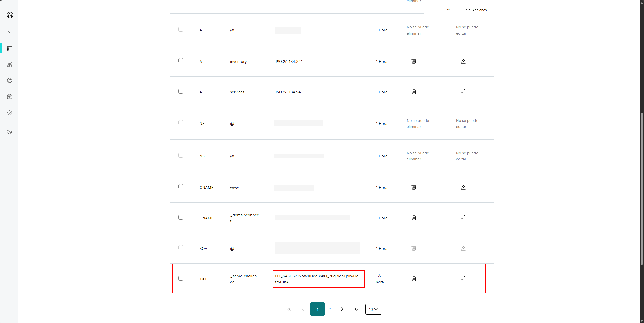Viewport: 644px width, 323px height.
Task: Select page 1 in pagination
Action: (317, 309)
